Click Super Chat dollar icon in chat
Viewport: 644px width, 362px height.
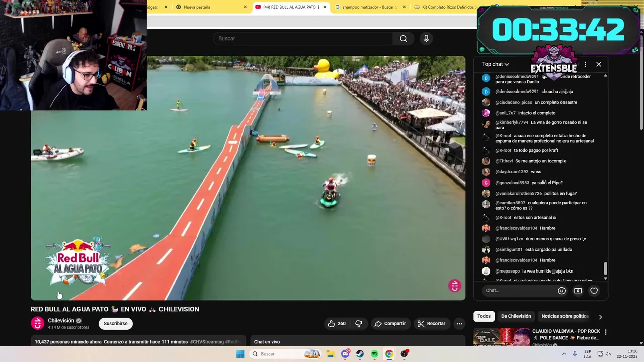click(578, 291)
